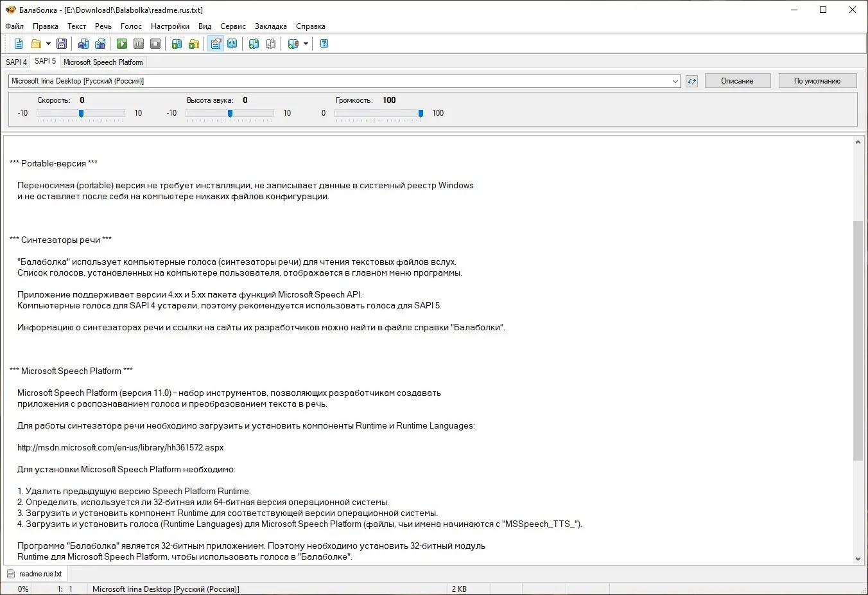Click the Описание button
Image resolution: width=868 pixels, height=595 pixels.
738,81
